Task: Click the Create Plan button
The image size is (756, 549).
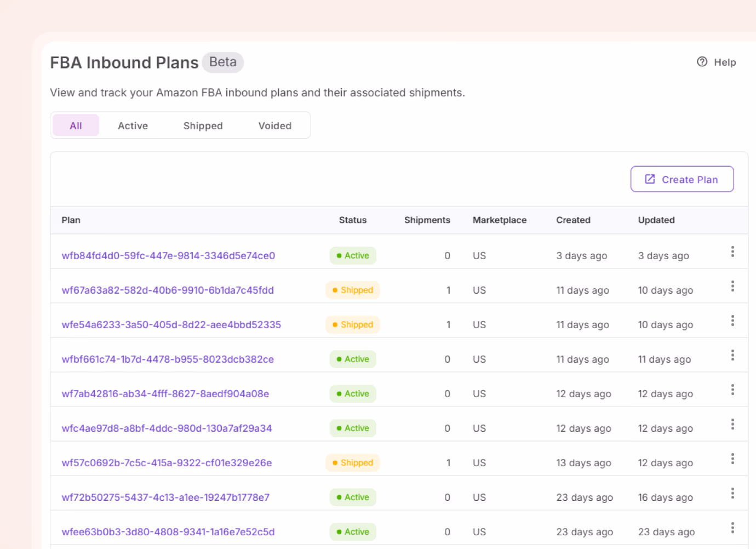Action: point(682,179)
